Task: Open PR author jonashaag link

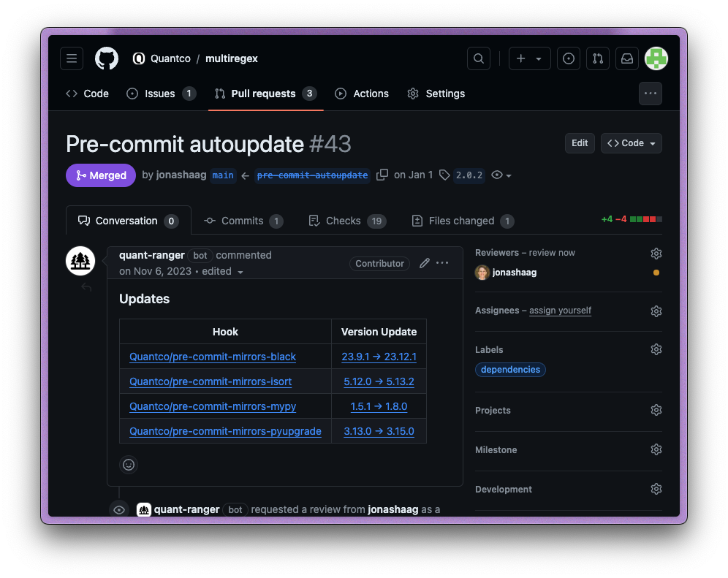Action: pos(181,175)
